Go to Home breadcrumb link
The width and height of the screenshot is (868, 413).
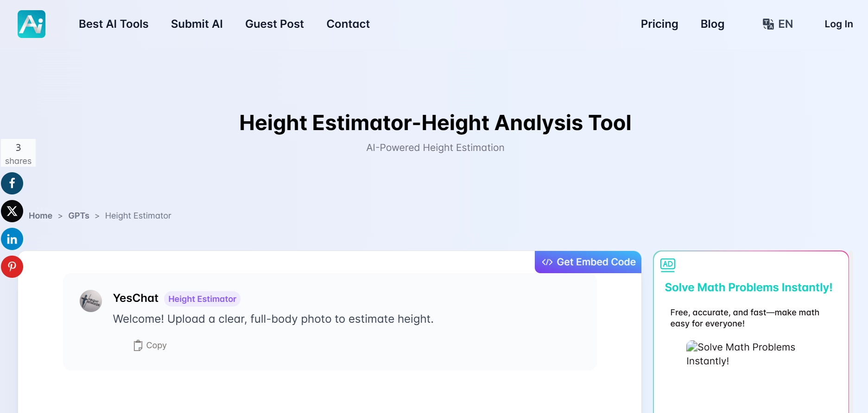[x=40, y=216]
